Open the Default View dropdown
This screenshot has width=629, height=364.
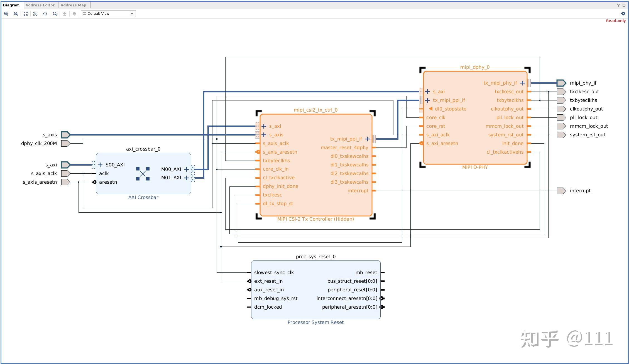(108, 14)
